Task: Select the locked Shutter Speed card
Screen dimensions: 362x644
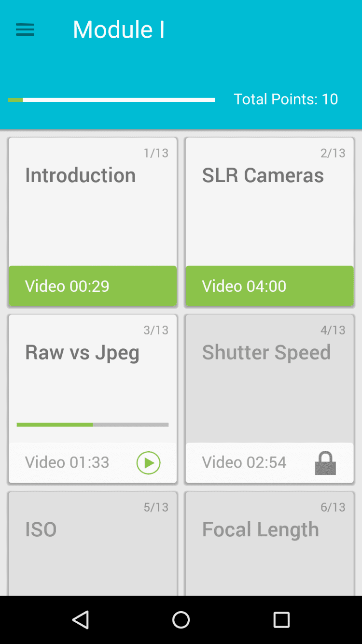Action: coord(269,386)
